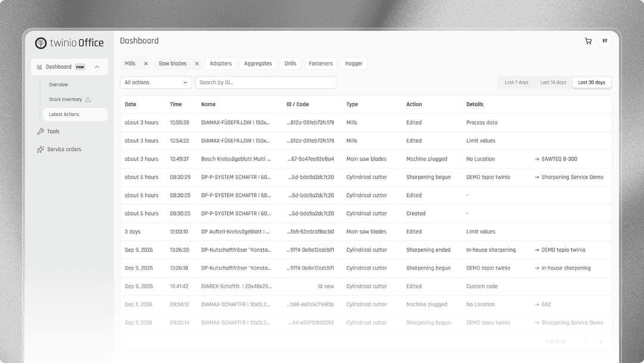
Task: Go to previous page of results
Action: 585,342
